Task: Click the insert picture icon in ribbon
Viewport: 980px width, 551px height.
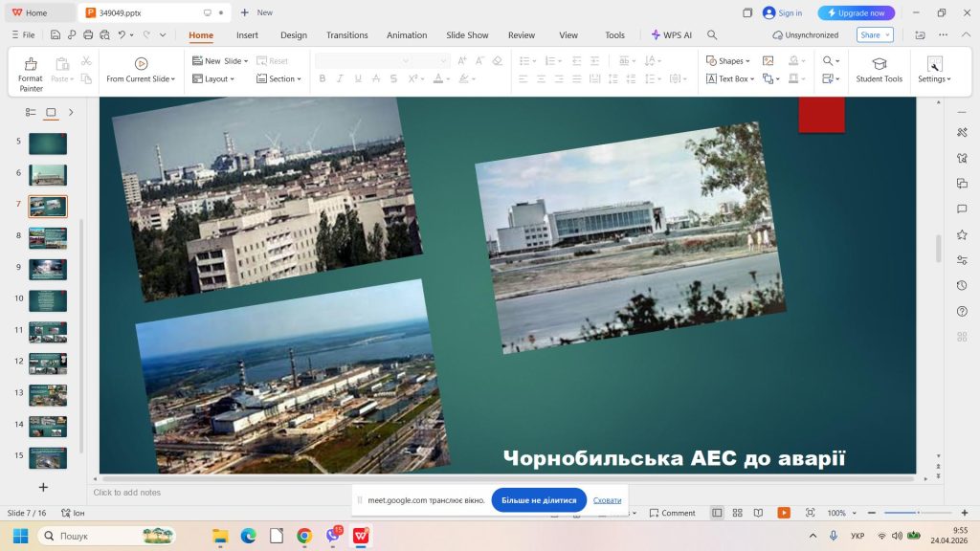Action: (768, 61)
